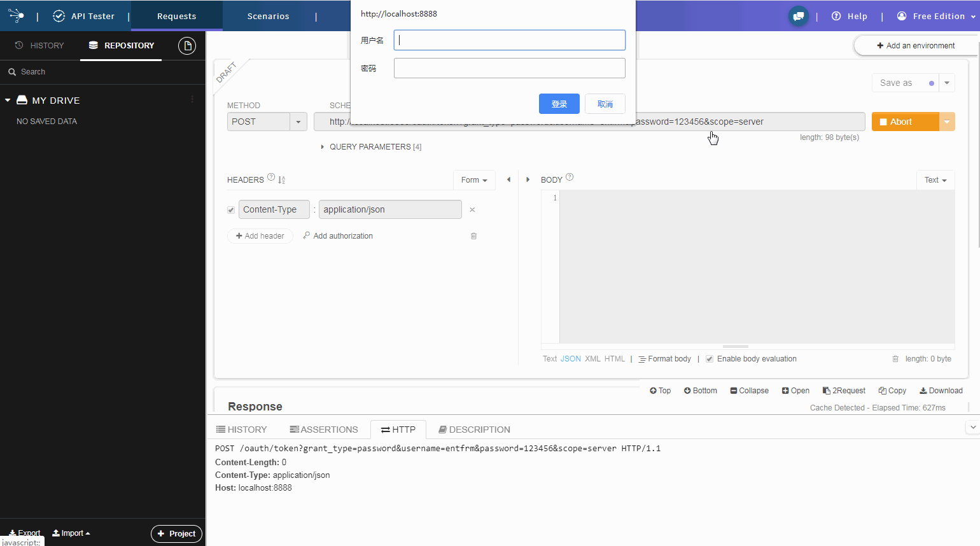Click the application/json header value field

[390, 209]
